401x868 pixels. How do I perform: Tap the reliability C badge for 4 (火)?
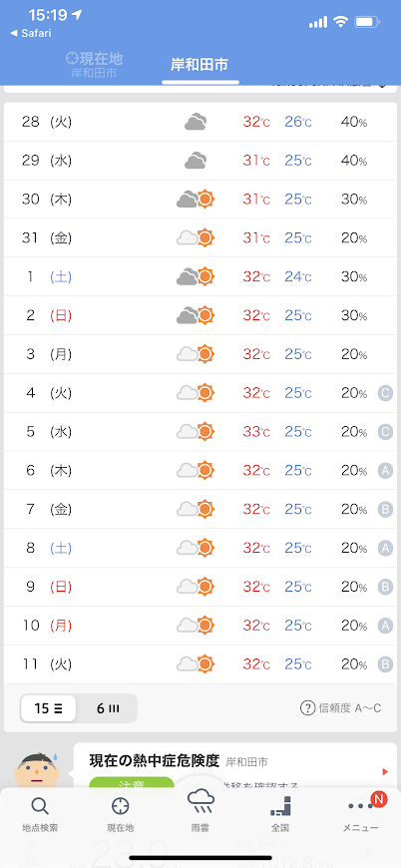[x=385, y=393]
